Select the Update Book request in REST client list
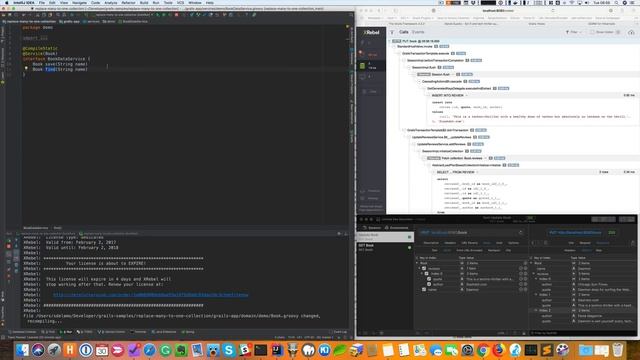The image size is (640, 360). 384,236
